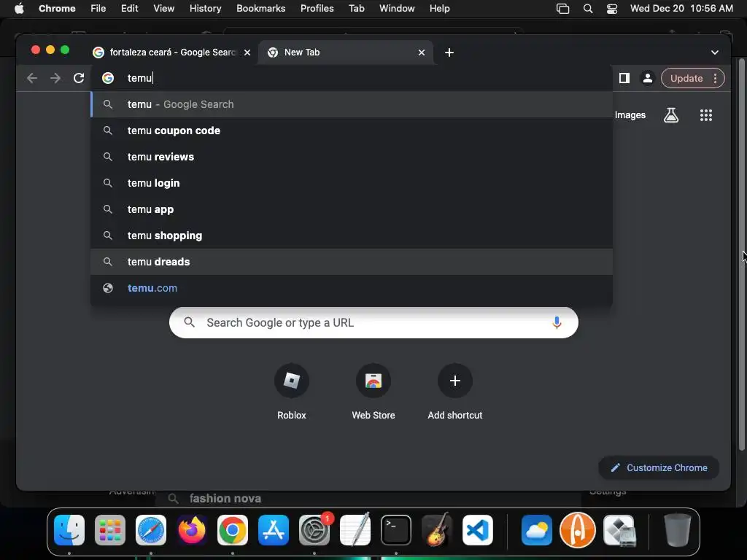The width and height of the screenshot is (747, 560).
Task: Open Safari from the dock
Action: [x=151, y=530]
